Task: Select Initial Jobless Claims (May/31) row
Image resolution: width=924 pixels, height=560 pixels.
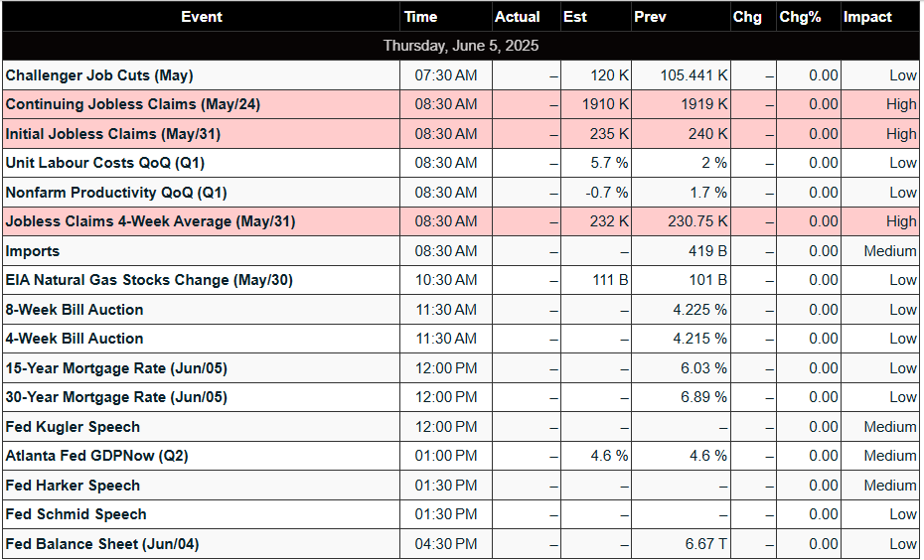Action: (x=461, y=134)
